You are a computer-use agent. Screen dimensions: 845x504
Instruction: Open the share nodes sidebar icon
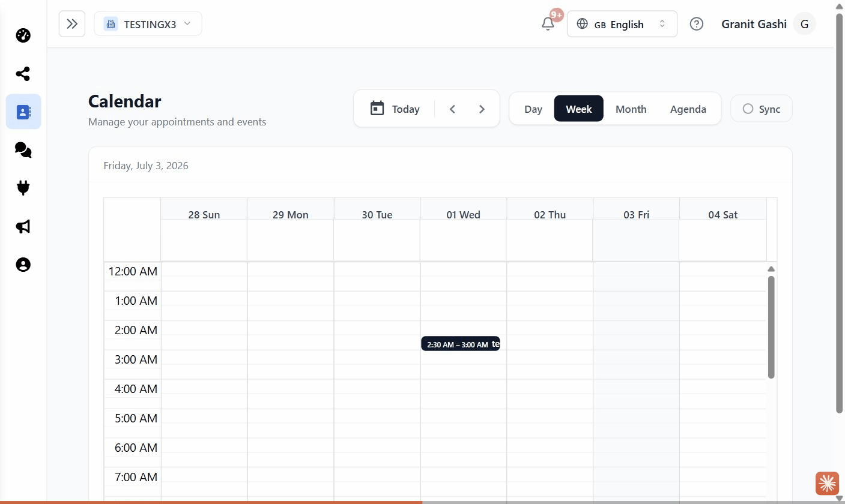(23, 74)
